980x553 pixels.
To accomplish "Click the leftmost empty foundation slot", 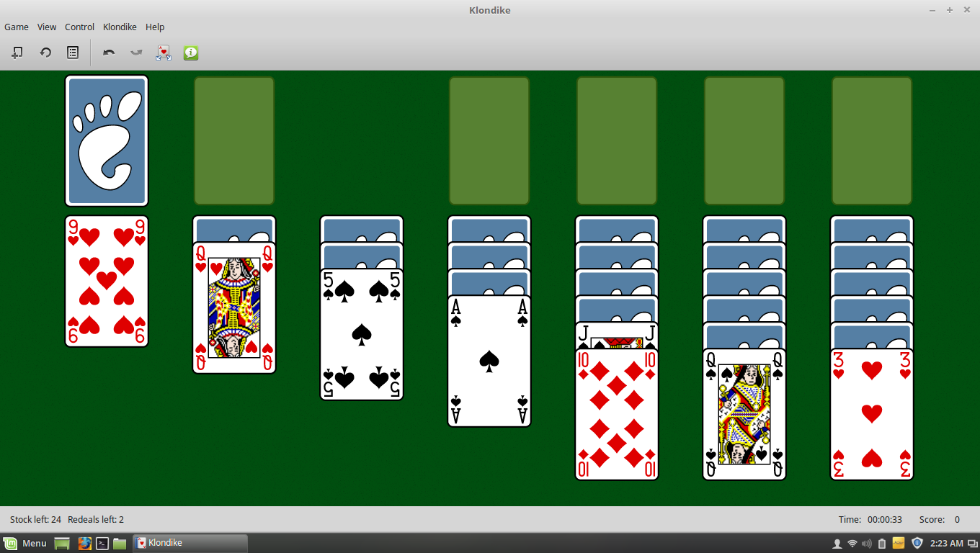I will pyautogui.click(x=489, y=140).
